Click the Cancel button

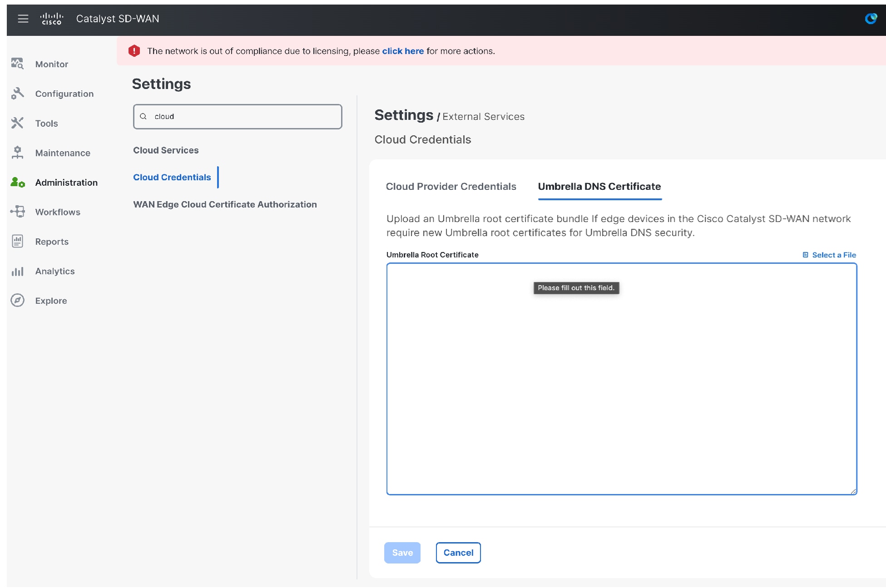458,553
